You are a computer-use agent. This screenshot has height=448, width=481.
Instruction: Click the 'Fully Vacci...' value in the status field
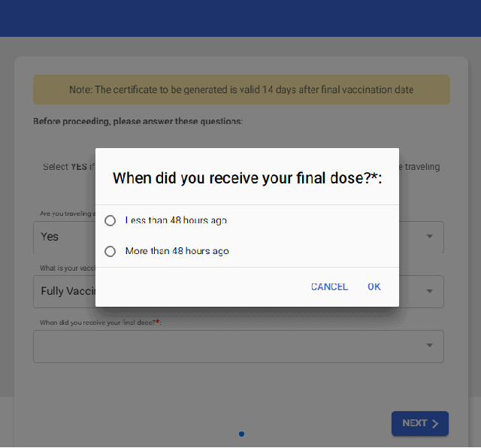coord(63,291)
